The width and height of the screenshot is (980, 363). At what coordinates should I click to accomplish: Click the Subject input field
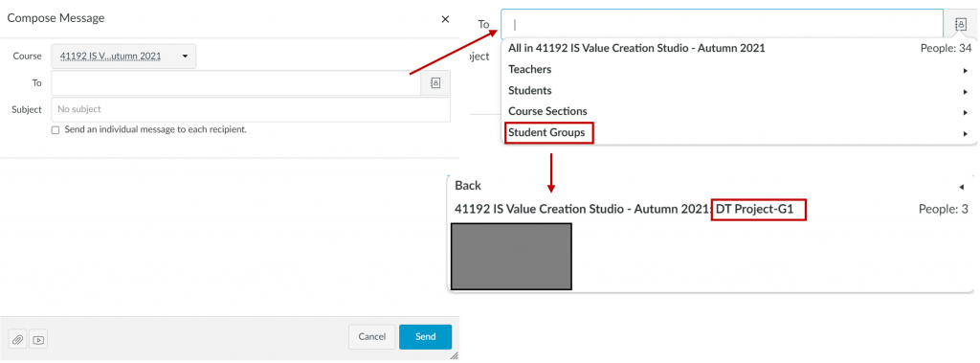[251, 109]
